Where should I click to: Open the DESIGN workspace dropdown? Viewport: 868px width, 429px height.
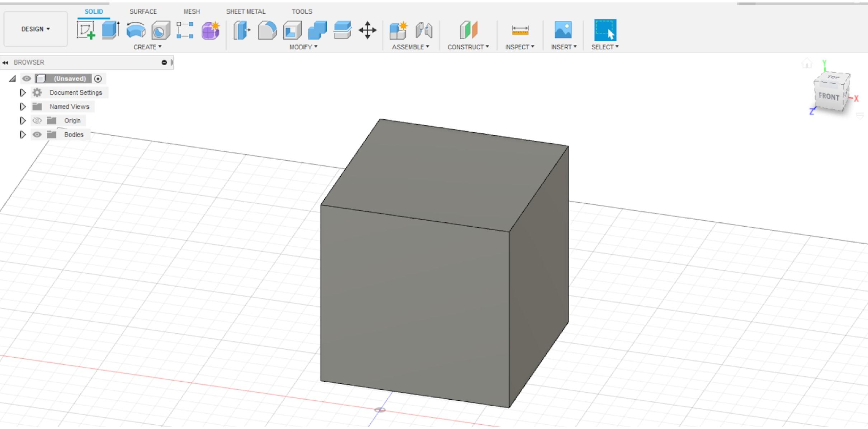pos(36,29)
